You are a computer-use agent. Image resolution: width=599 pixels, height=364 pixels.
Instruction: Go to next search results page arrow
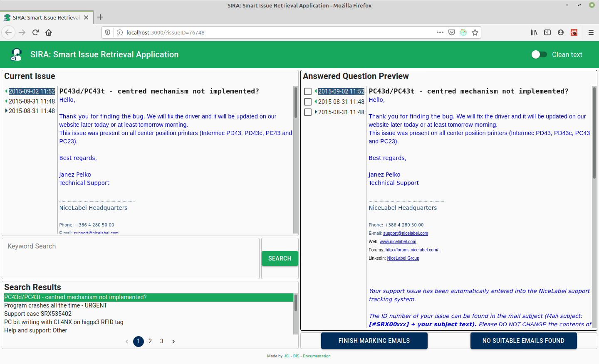point(173,342)
